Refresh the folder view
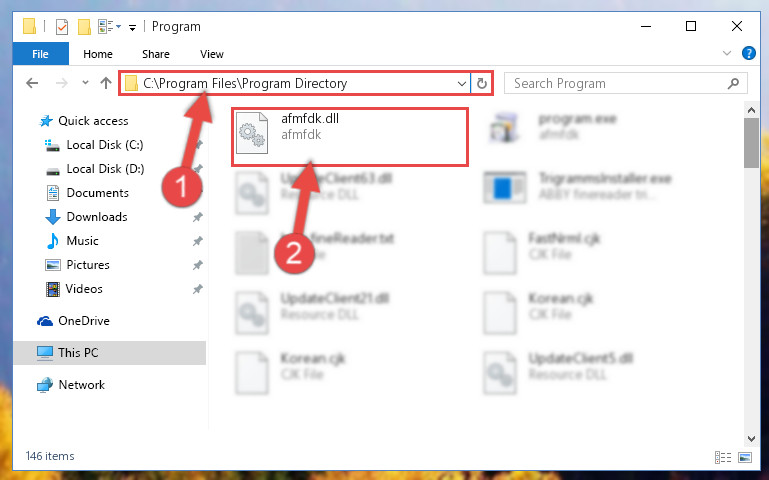 pyautogui.click(x=482, y=83)
